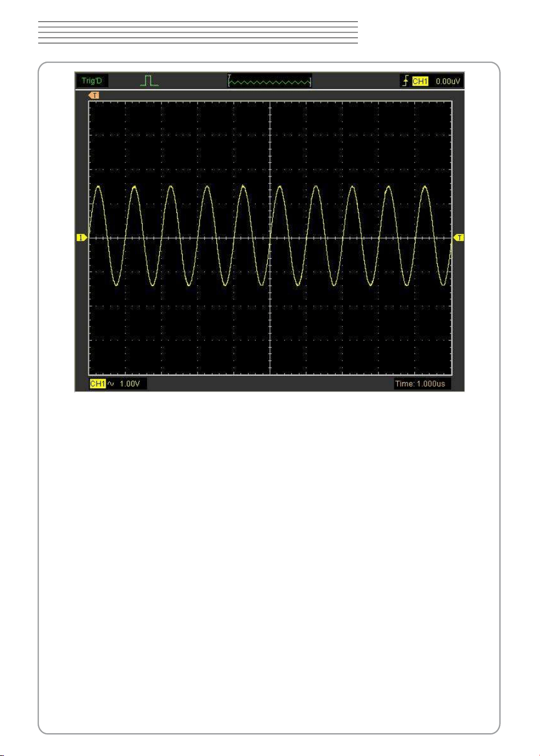Click the AC coupling sine symbol

coord(111,384)
